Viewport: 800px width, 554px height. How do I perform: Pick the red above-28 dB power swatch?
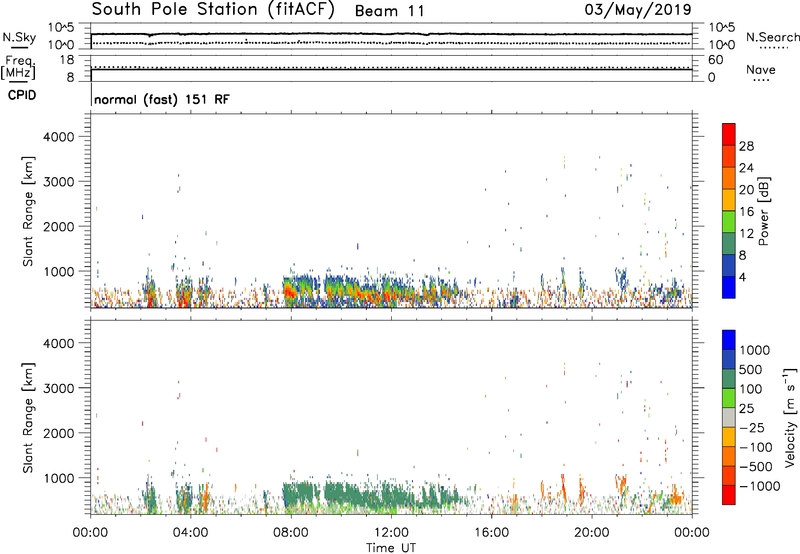click(x=729, y=134)
